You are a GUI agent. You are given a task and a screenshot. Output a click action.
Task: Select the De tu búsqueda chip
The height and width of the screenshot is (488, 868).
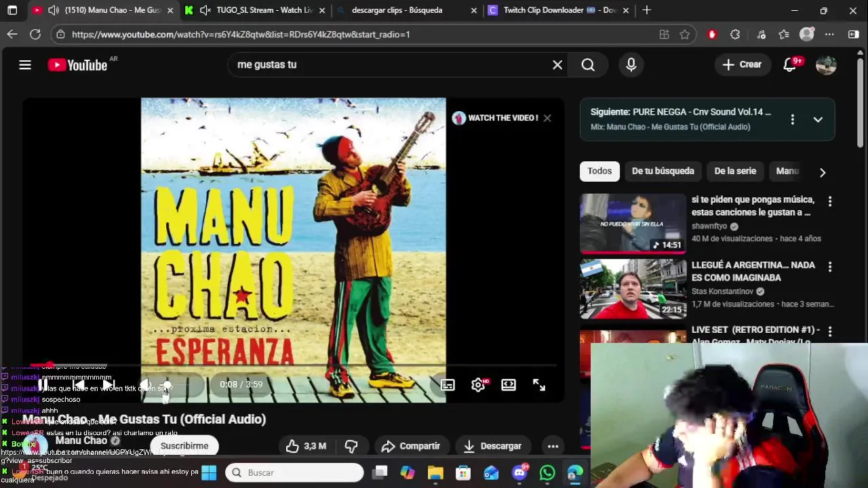coord(663,171)
